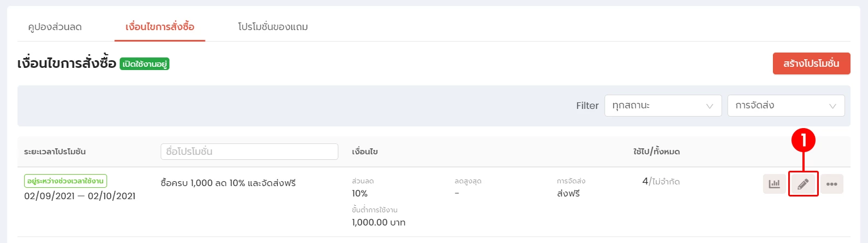The image size is (868, 243).
Task: Click the เงื่อนไข column header
Action: pyautogui.click(x=365, y=152)
